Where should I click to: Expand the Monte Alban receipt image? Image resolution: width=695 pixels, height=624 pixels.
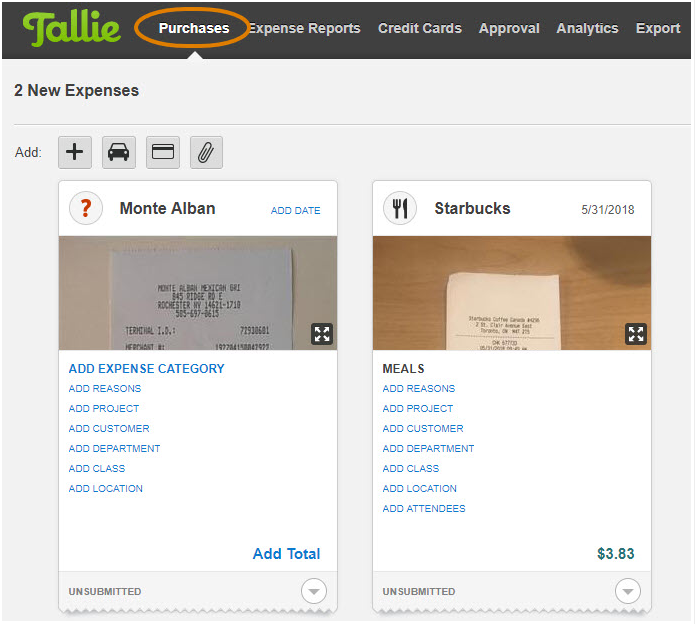(x=322, y=334)
